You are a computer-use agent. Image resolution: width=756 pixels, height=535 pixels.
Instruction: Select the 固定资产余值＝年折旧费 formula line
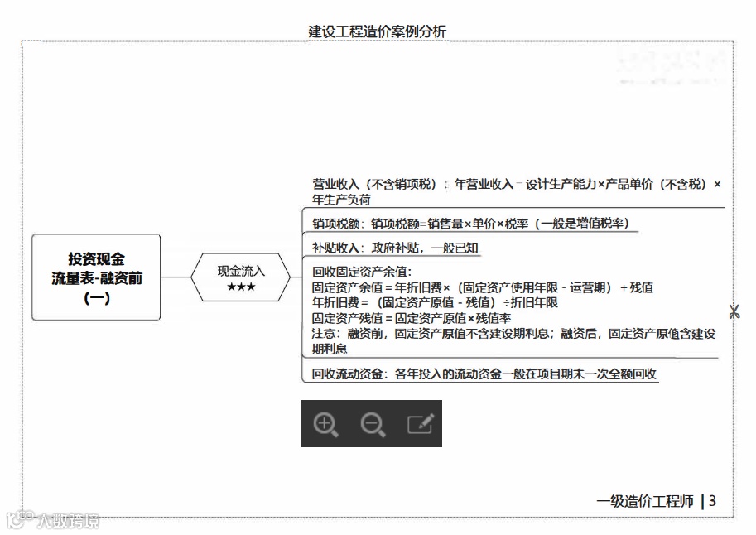click(482, 287)
